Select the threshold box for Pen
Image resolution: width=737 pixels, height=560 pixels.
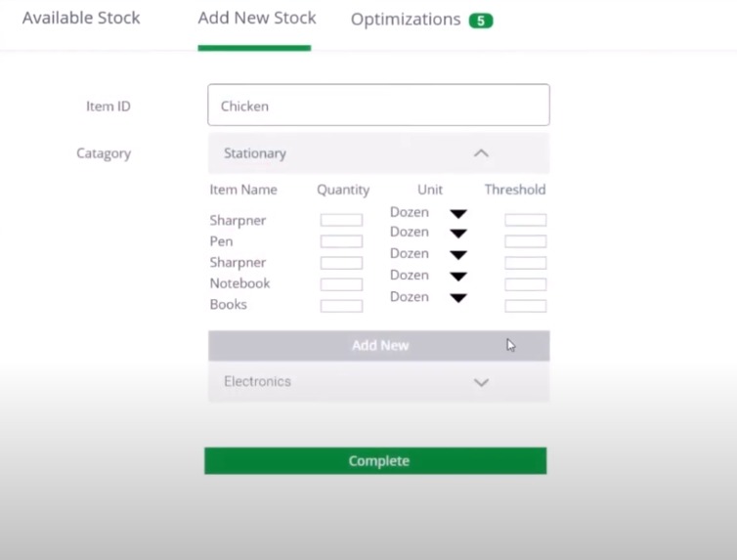(526, 241)
